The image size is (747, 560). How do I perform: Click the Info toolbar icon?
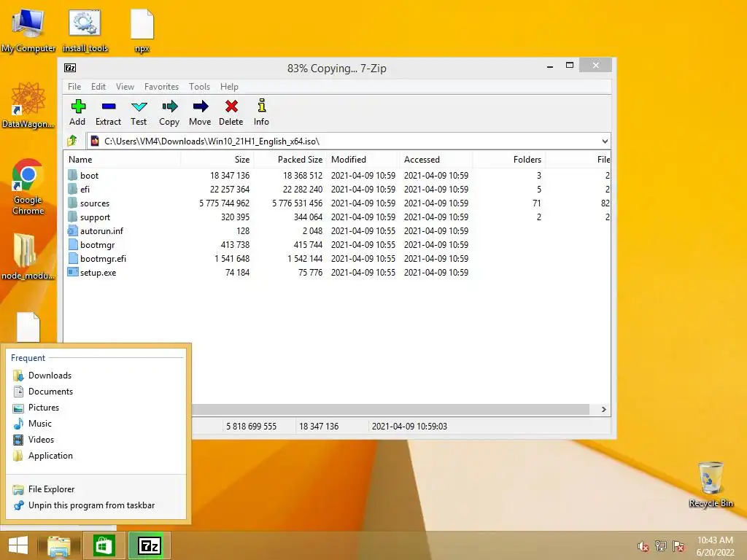pyautogui.click(x=262, y=105)
